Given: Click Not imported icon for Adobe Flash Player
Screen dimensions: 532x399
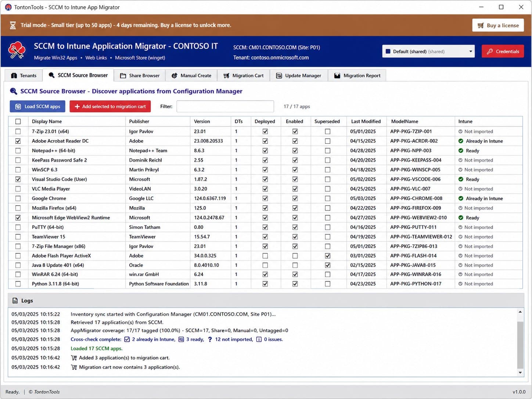Looking at the screenshot, I should 460,256.
